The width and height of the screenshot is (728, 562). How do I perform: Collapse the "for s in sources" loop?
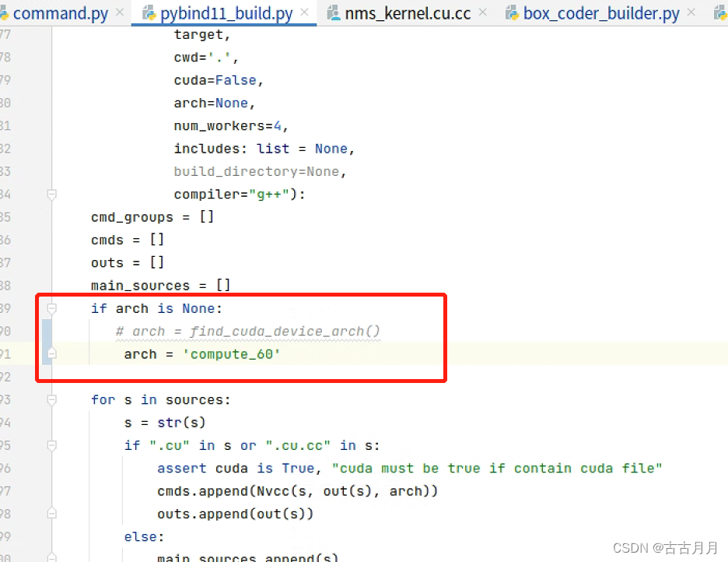click(51, 399)
